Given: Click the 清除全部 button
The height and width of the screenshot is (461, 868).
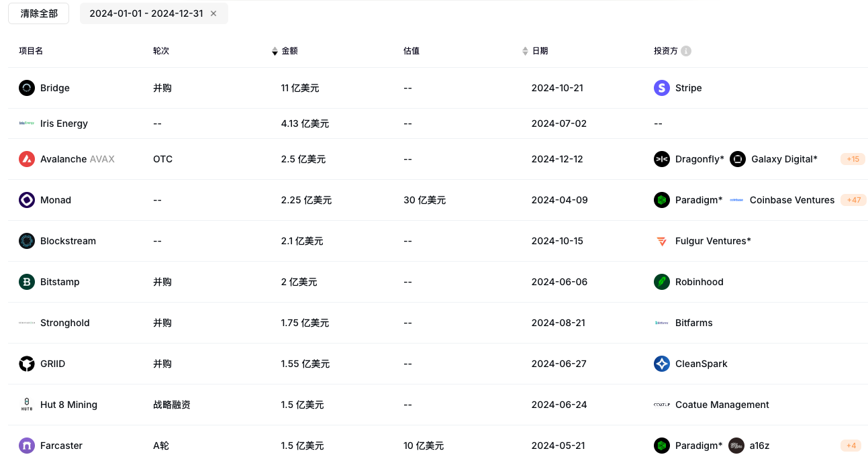Looking at the screenshot, I should pos(39,13).
